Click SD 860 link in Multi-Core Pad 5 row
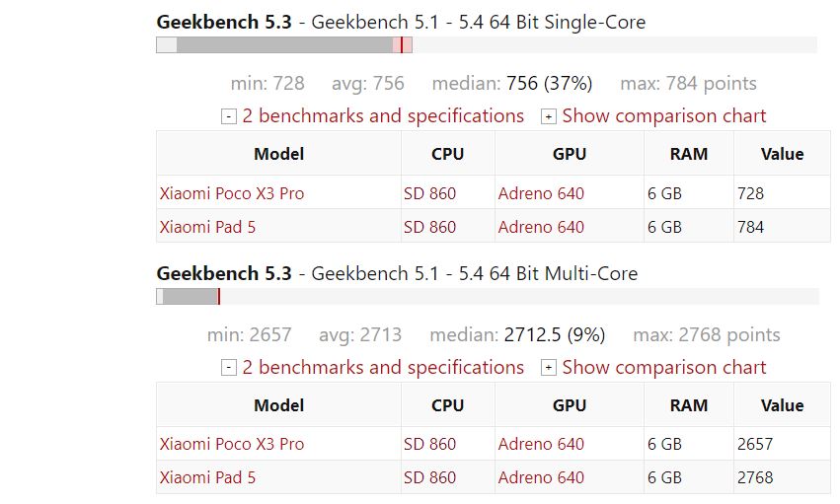 coord(429,477)
